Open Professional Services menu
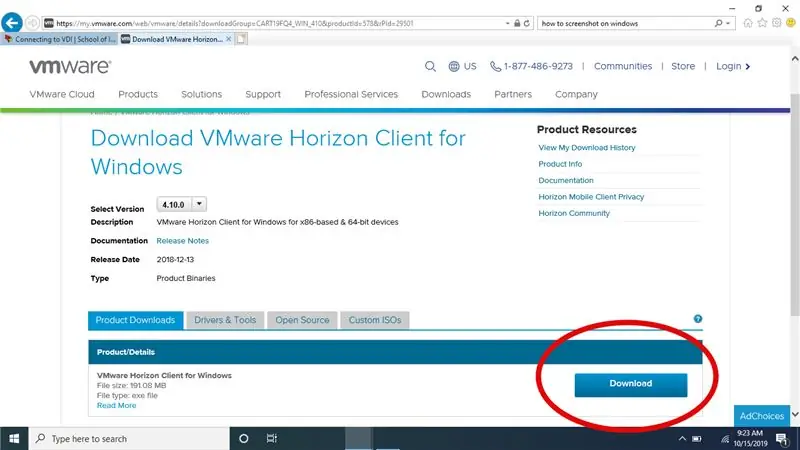The image size is (800, 450). tap(351, 94)
